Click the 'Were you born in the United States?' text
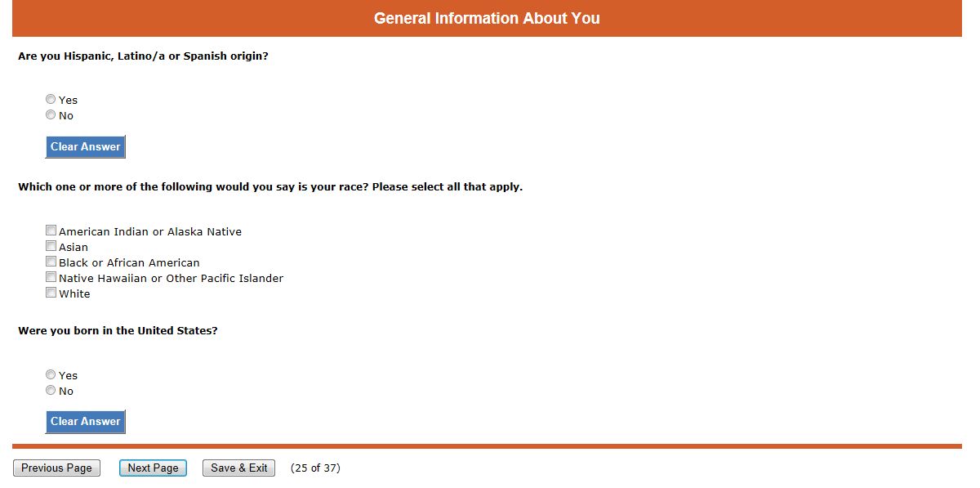The width and height of the screenshot is (980, 488). [118, 331]
